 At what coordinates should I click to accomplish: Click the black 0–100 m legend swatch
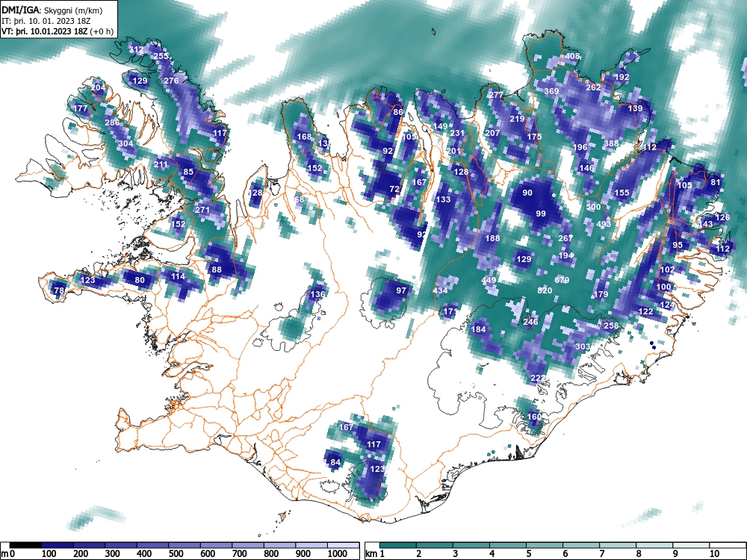(x=25, y=545)
